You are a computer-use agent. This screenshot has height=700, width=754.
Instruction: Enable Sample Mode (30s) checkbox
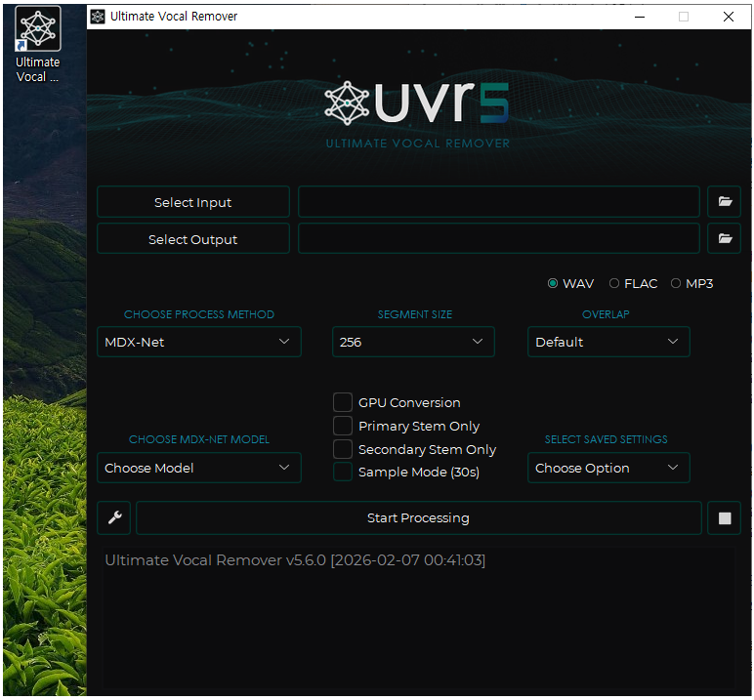(343, 473)
